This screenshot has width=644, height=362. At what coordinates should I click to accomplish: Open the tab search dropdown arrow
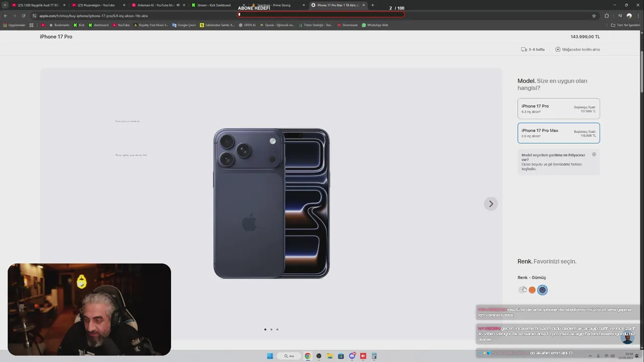tap(5, 5)
